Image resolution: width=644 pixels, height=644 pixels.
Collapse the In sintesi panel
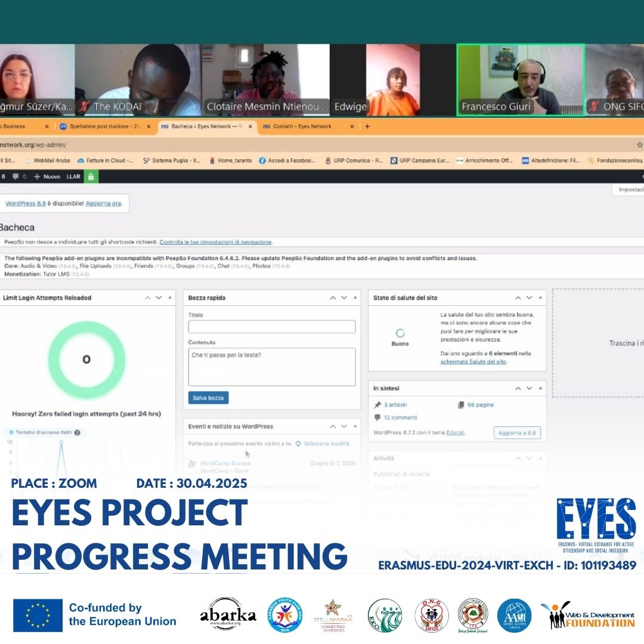pyautogui.click(x=540, y=388)
